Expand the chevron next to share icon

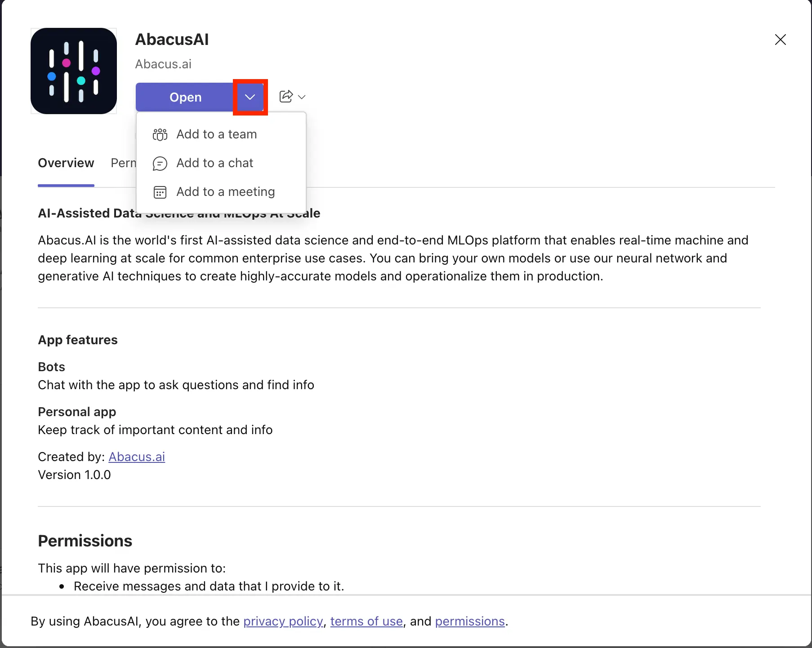pos(302,97)
